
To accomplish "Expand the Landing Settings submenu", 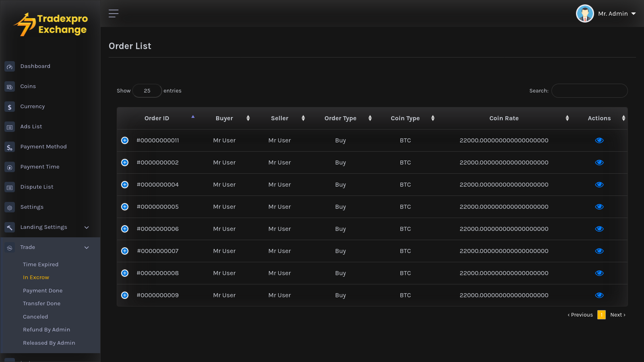I will pyautogui.click(x=87, y=227).
